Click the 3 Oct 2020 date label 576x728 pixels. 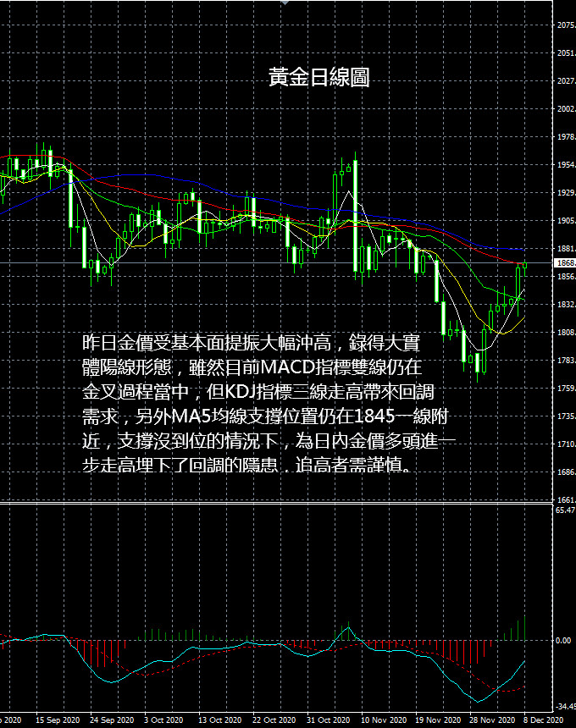[x=163, y=720]
